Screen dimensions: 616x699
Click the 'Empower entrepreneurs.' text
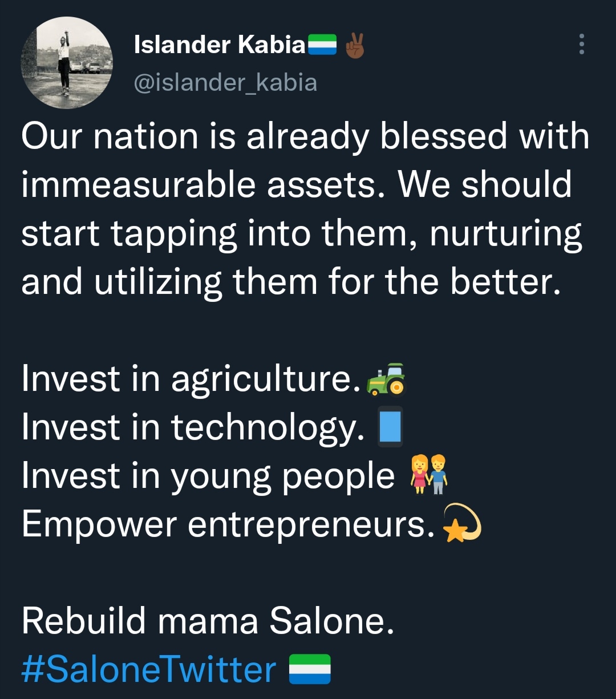(x=224, y=523)
